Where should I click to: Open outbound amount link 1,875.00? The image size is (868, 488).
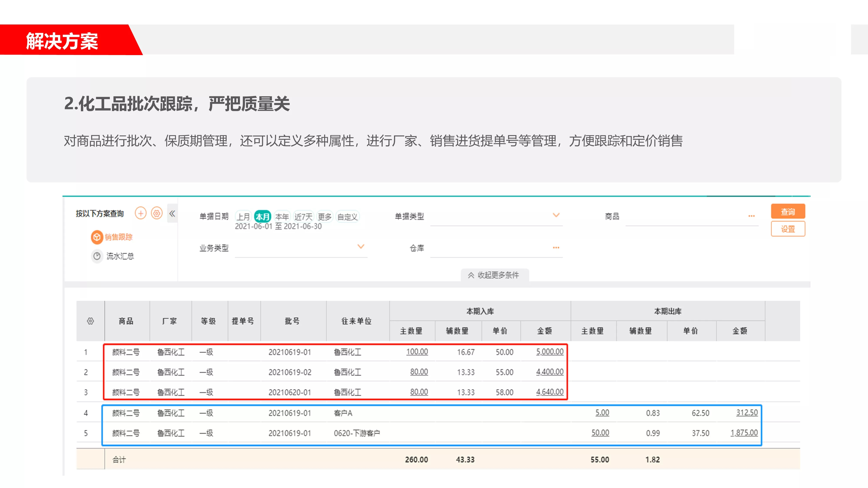click(744, 433)
